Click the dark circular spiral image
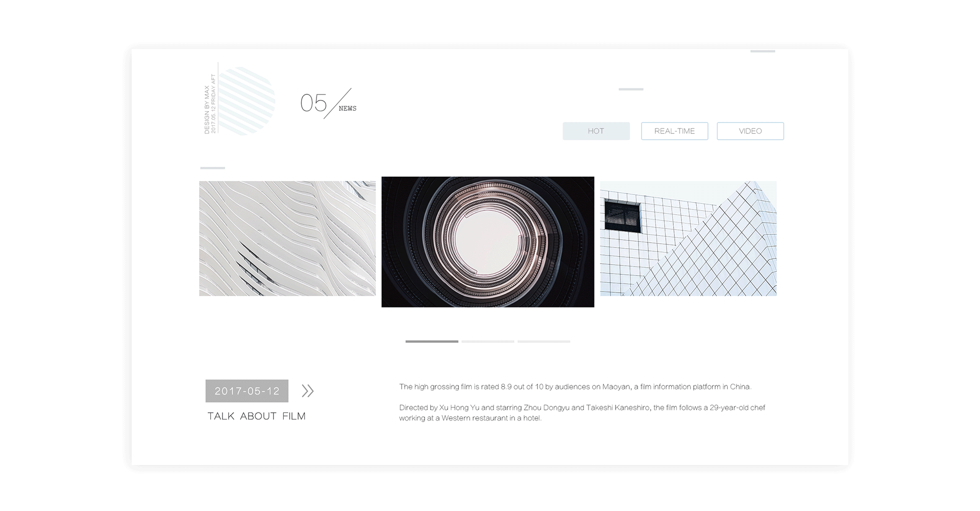 pos(487,242)
